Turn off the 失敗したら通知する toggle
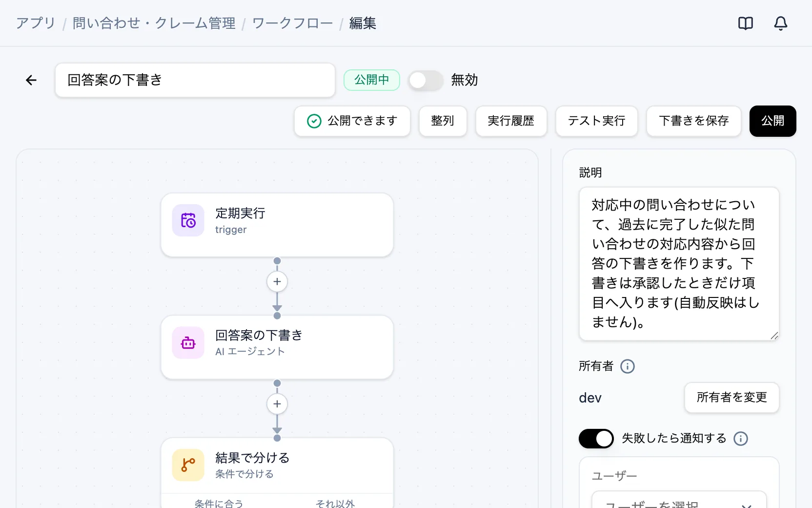The height and width of the screenshot is (508, 812). click(596, 439)
